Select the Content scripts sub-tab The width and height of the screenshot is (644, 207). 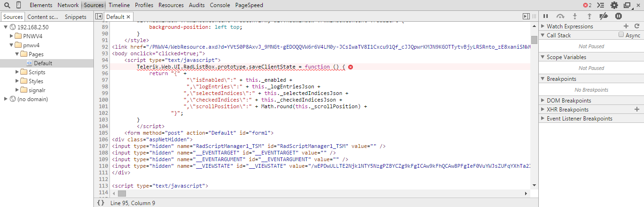[x=42, y=17]
